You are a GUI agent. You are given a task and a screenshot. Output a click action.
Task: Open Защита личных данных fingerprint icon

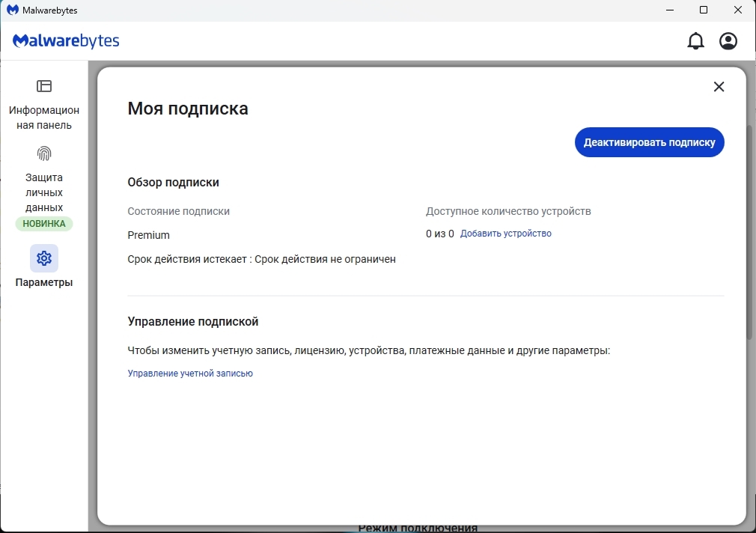[x=44, y=153]
